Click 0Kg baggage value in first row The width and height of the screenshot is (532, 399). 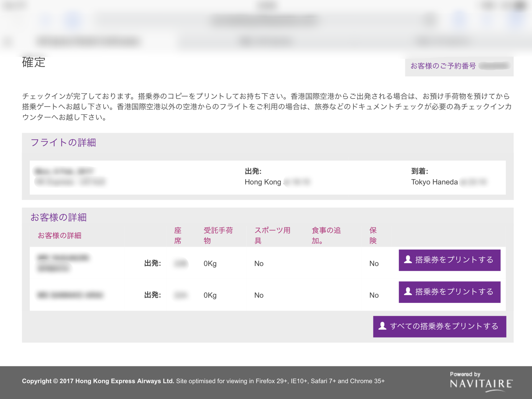pos(210,264)
